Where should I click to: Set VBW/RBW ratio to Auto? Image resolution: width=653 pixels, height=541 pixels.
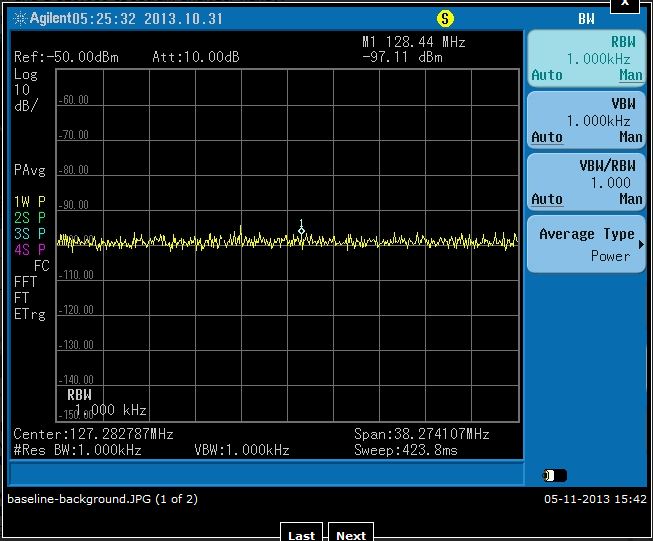pos(547,199)
